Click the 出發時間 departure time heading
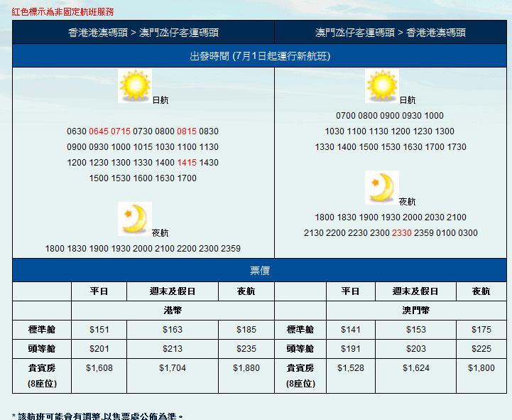This screenshot has height=420, width=512. click(x=259, y=55)
